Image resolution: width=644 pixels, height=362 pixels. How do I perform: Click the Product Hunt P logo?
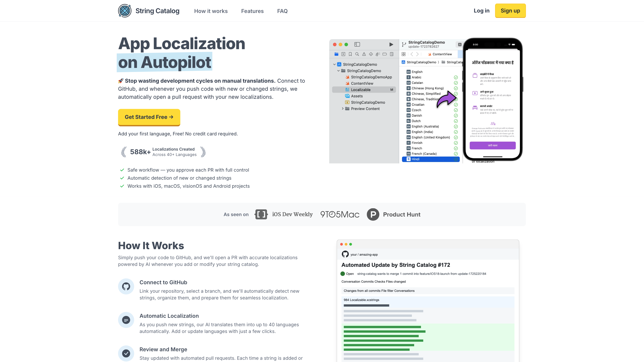click(x=373, y=214)
